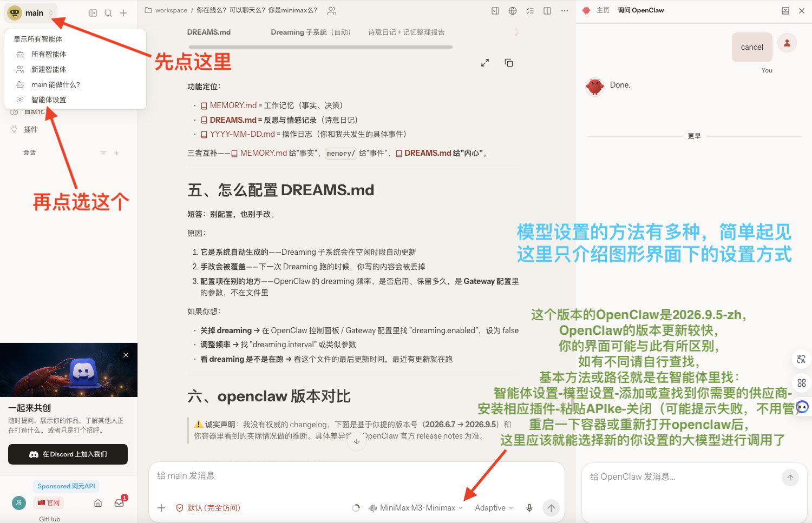
Task: Close the Discord promo banner
Action: (x=126, y=355)
